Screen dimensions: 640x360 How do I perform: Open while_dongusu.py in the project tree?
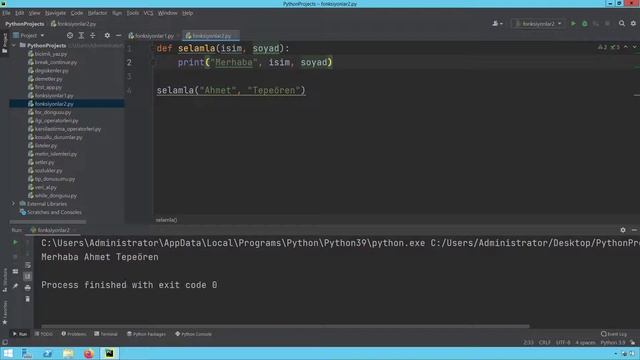(56, 196)
